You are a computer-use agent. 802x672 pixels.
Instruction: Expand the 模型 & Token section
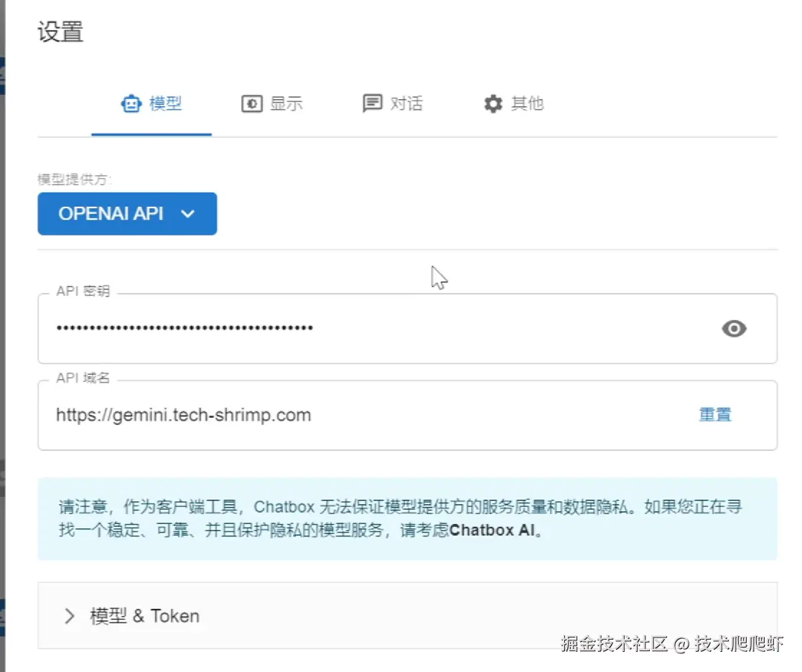click(x=408, y=616)
